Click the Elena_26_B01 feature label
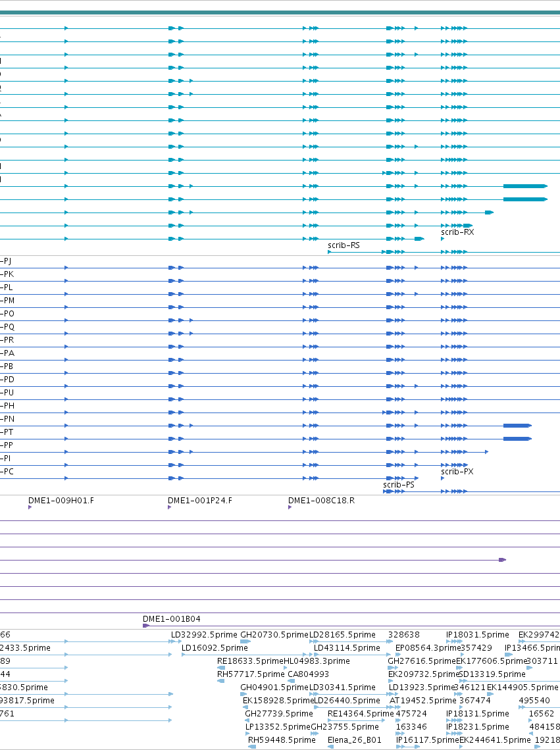 point(355,740)
